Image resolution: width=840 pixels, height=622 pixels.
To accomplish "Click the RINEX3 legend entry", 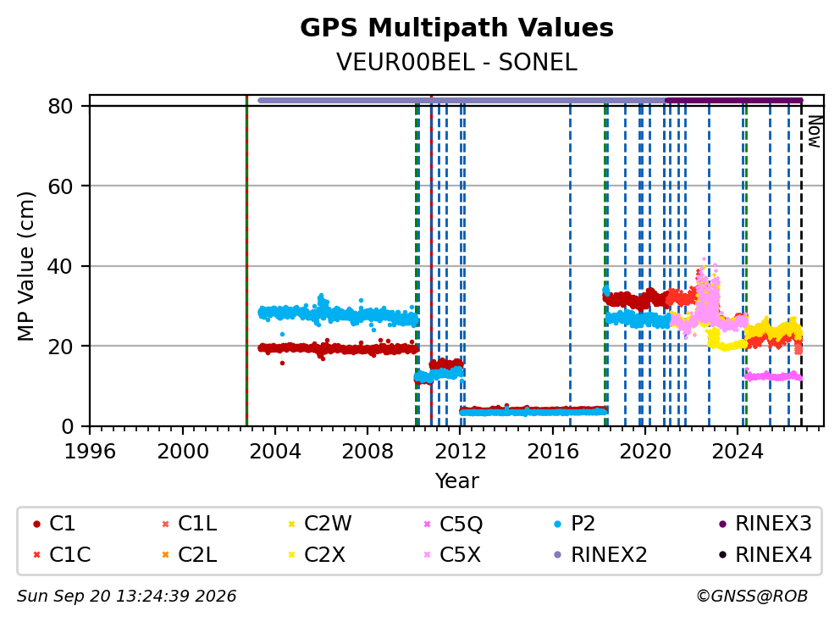I will [765, 524].
